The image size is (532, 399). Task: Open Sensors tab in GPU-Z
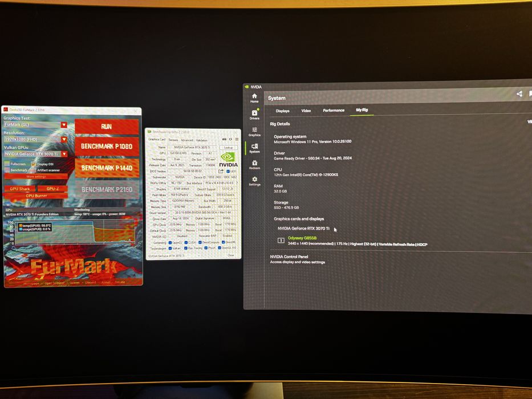tap(173, 140)
